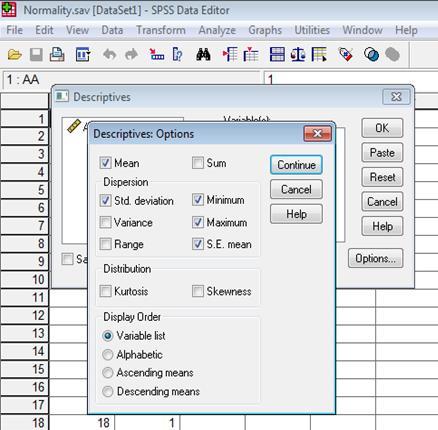Viewport: 438px width, 430px height.
Task: Click Help in Descriptives: Options dialog
Action: point(296,214)
